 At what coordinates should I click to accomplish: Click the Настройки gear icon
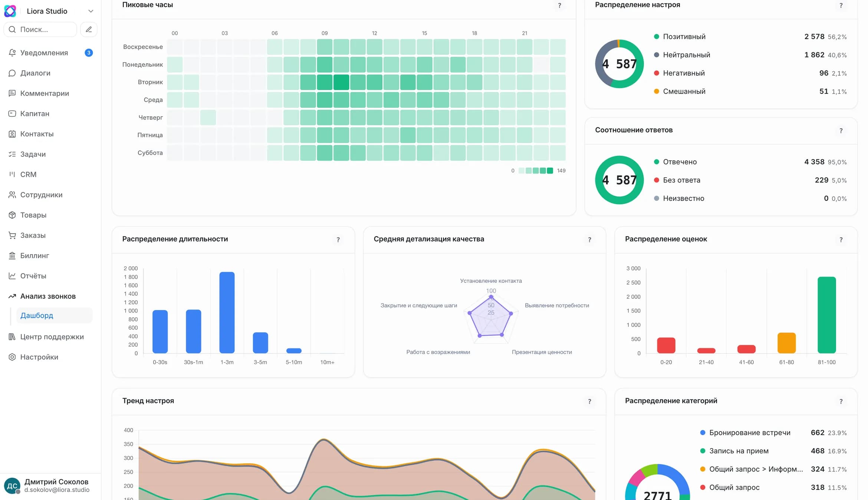click(x=12, y=357)
